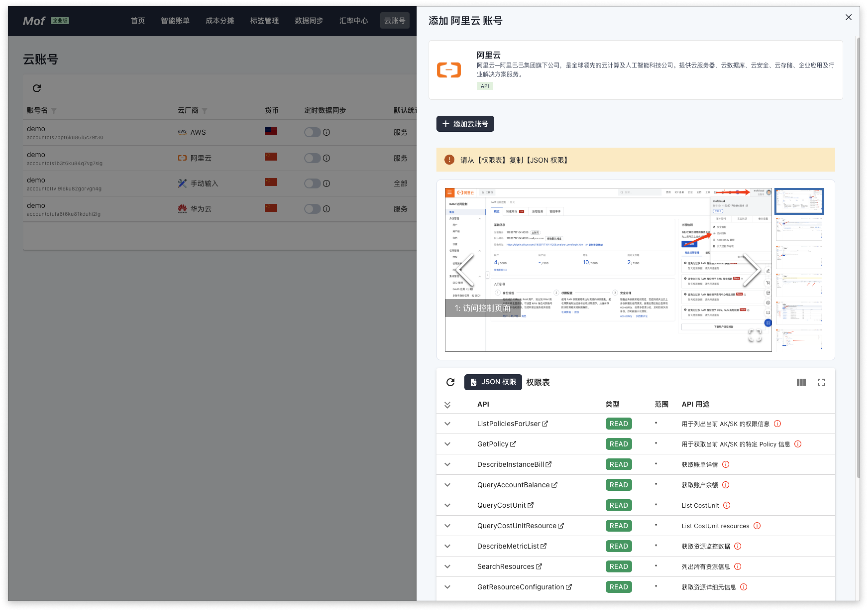Screen dimensions: 868x611
Task: Close the 添加 阿里云 账号 panel
Action: click(x=848, y=17)
